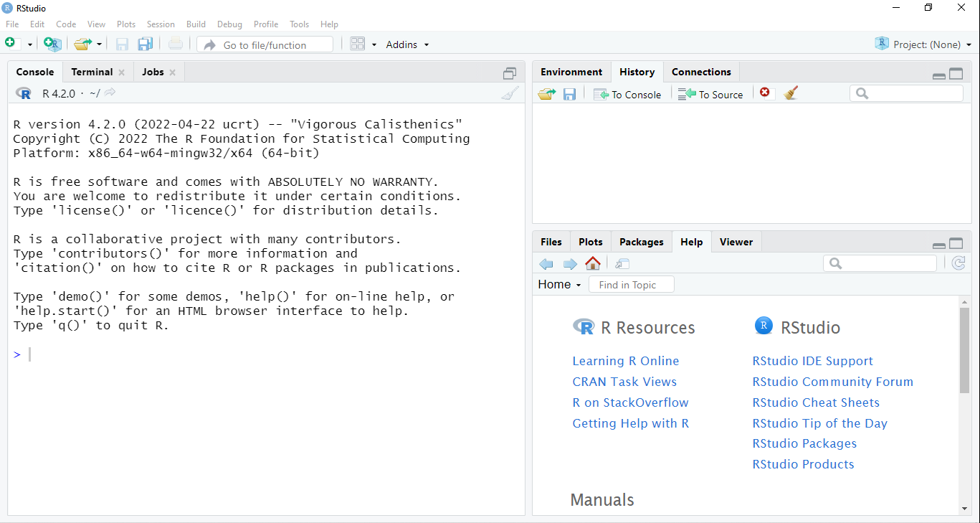Clear all history broom icon
Viewport: 980px width, 523px height.
[791, 93]
